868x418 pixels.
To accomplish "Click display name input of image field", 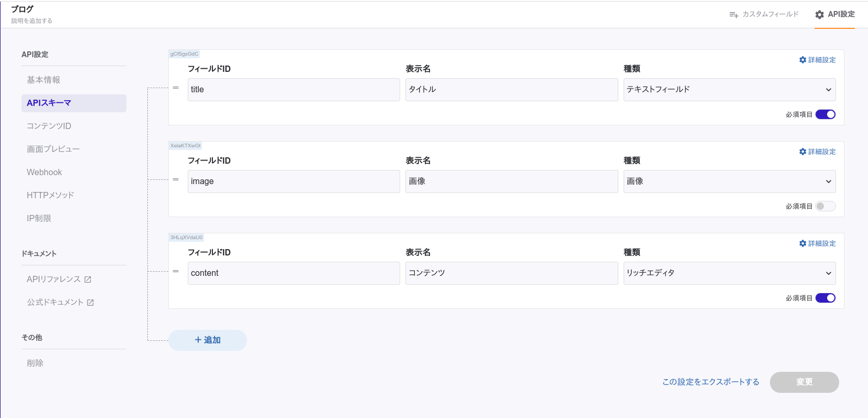I will pyautogui.click(x=512, y=181).
